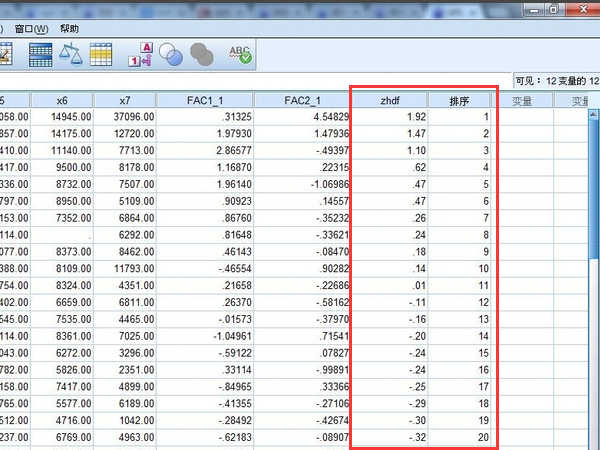Click the Select Cases grid icon
The image size is (600, 450).
tap(101, 55)
